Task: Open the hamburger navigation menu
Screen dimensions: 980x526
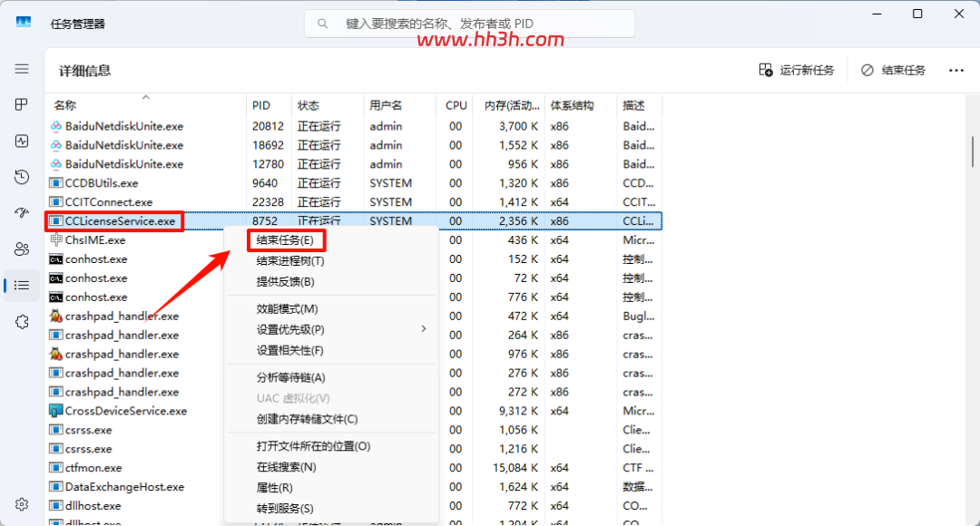Action: click(x=22, y=69)
